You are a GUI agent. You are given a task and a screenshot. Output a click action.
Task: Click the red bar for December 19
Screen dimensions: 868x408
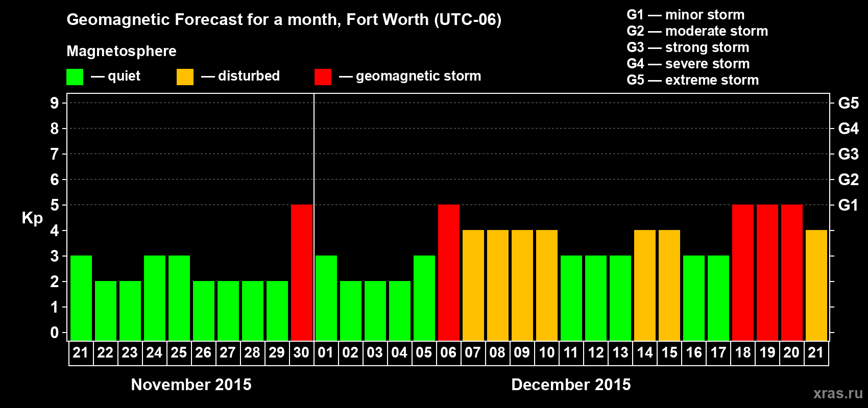click(767, 272)
